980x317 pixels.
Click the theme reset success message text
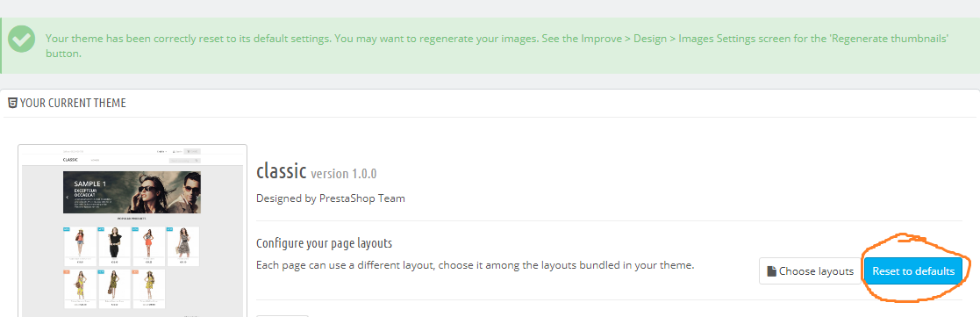point(497,46)
